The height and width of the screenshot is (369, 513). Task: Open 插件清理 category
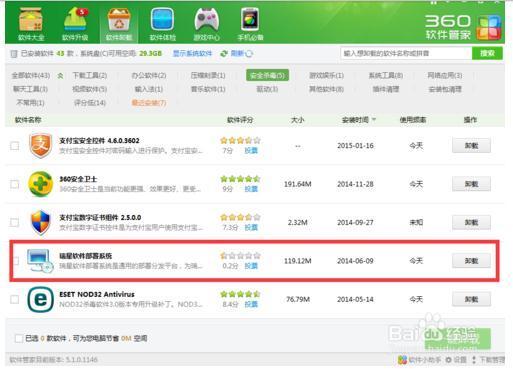tap(386, 89)
